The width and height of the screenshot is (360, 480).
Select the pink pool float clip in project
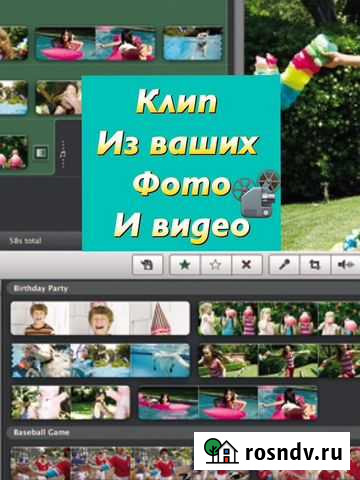96,44
